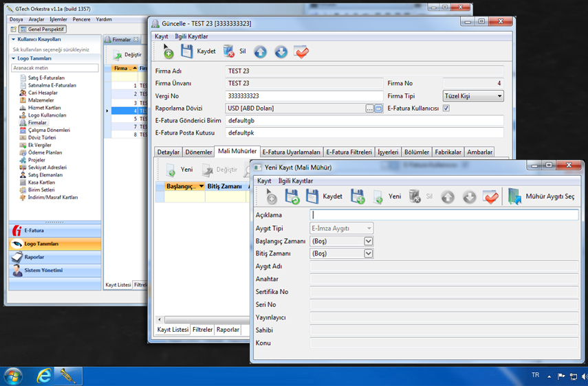Click the Mühür Aygıtı Seç device icon
Screen dimensions: 588x386
(514, 196)
